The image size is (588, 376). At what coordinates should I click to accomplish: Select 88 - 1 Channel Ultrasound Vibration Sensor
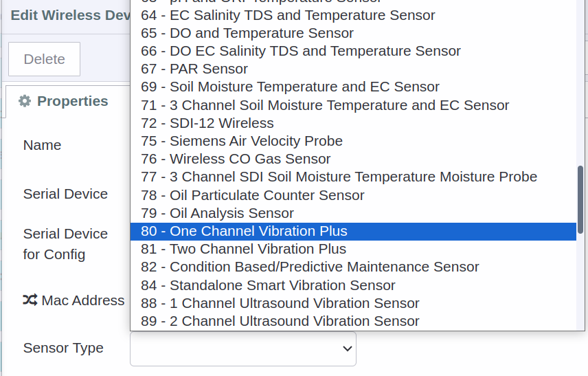(353, 303)
